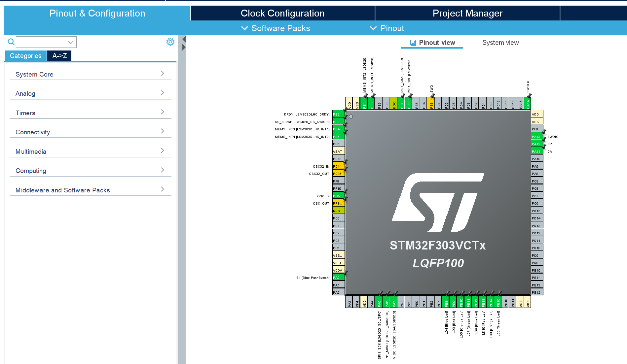Image resolution: width=627 pixels, height=364 pixels.
Task: Click pin PC15 OSC32_OUT
Action: (338, 174)
